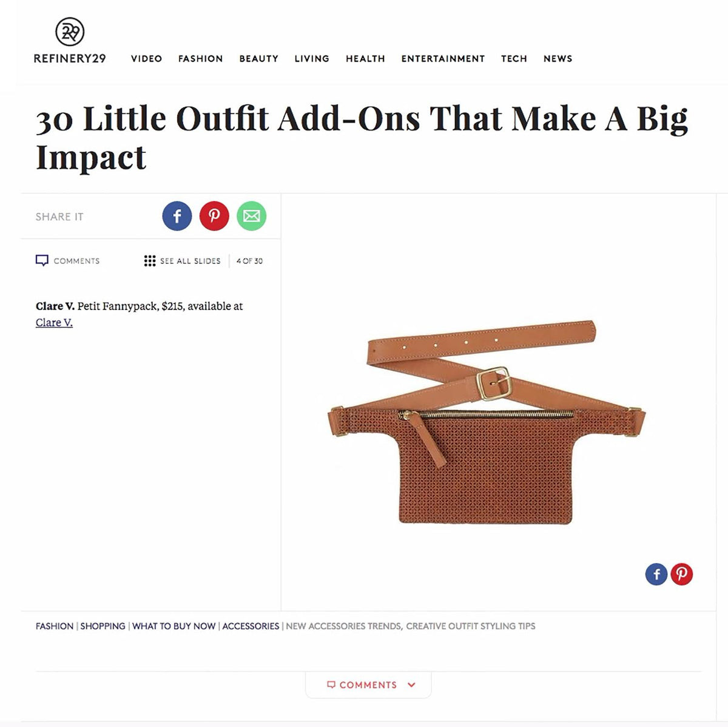Share article by email envelope icon

coord(251,216)
